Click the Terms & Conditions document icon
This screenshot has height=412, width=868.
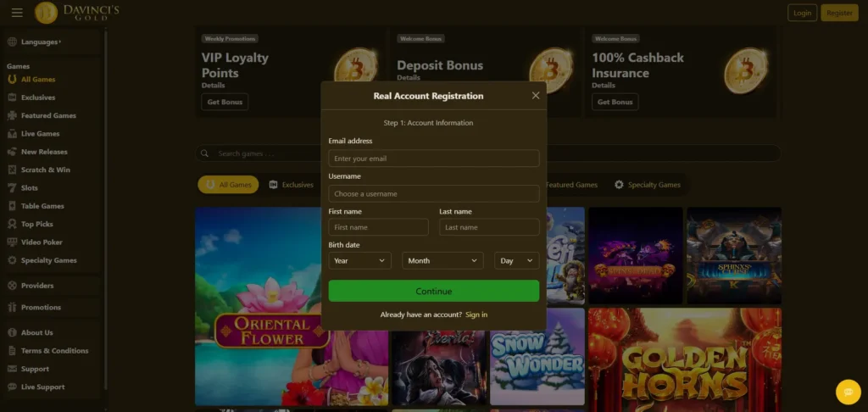[12, 350]
